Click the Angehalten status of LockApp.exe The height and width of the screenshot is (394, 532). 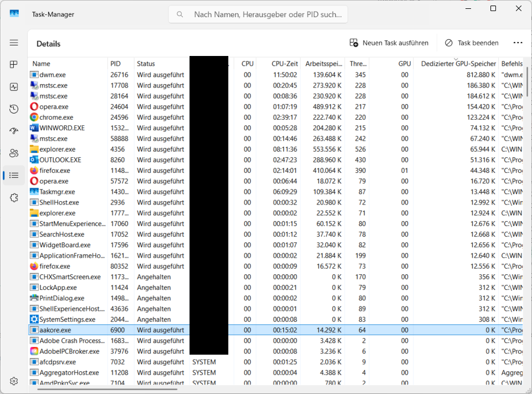pyautogui.click(x=154, y=288)
